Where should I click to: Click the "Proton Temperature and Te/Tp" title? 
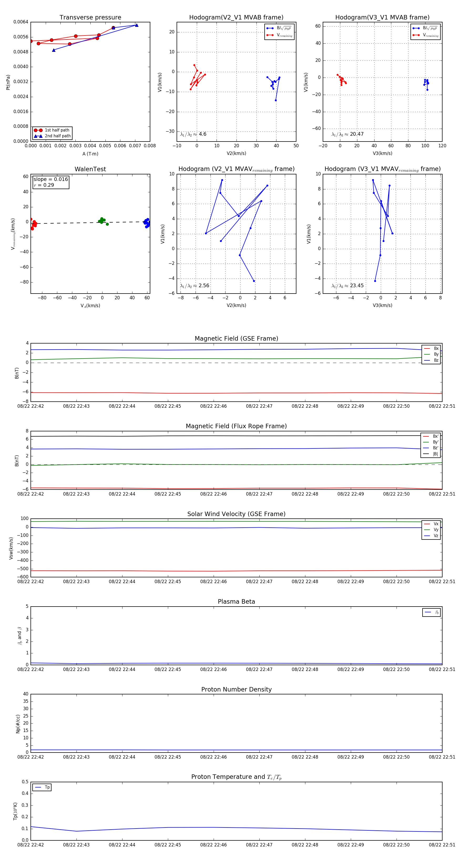(x=236, y=777)
